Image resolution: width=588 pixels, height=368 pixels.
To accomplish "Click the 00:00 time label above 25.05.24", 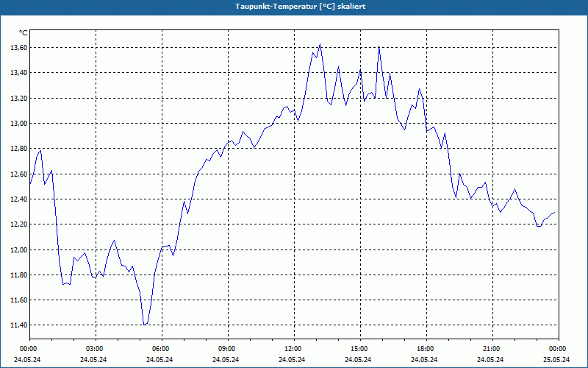I will 559,349.
